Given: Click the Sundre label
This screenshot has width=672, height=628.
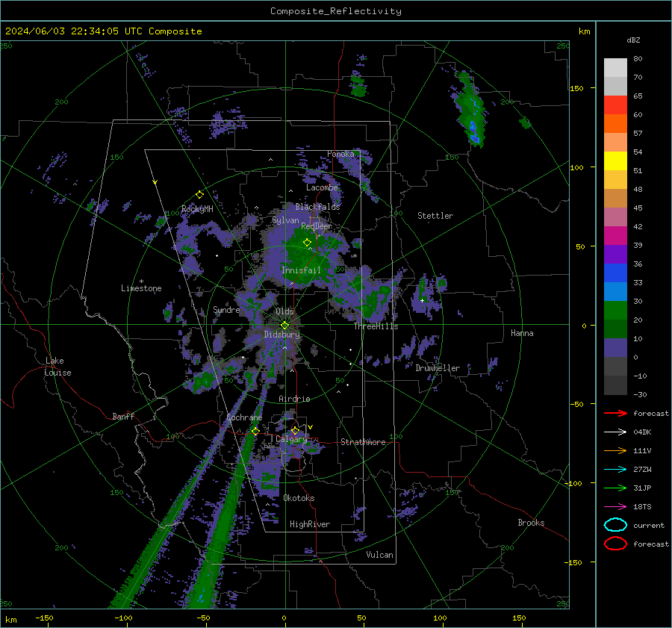Looking at the screenshot, I should (x=226, y=309).
